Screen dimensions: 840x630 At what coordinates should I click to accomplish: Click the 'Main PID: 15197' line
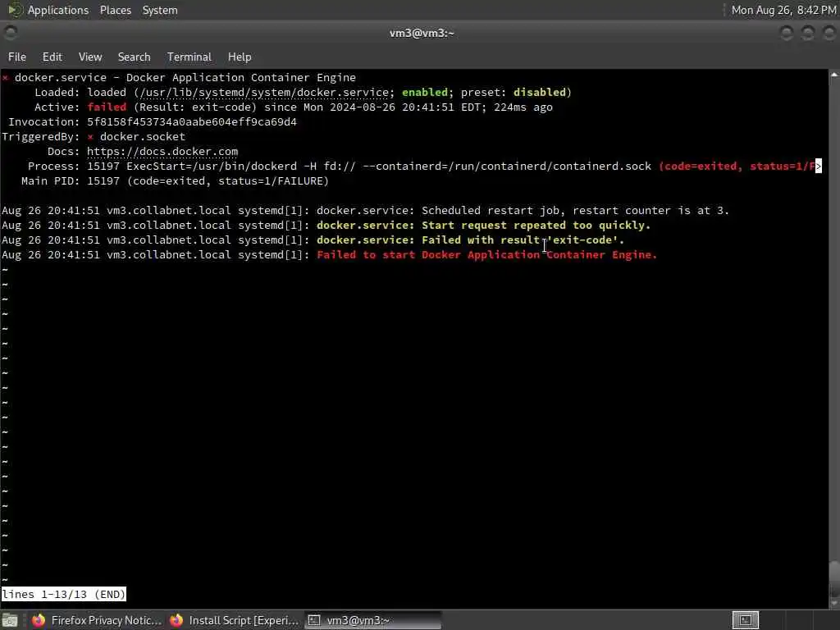(175, 181)
